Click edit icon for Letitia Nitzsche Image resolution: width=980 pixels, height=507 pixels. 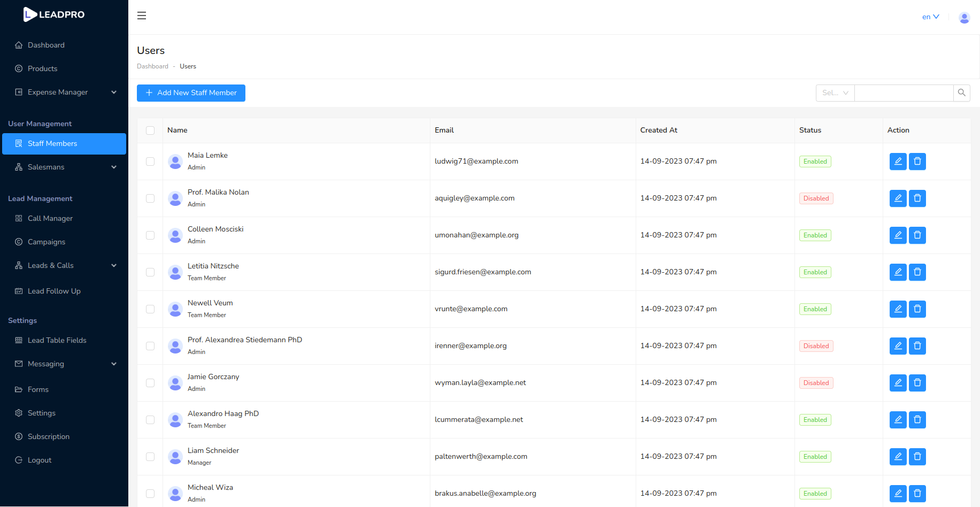pyautogui.click(x=898, y=272)
